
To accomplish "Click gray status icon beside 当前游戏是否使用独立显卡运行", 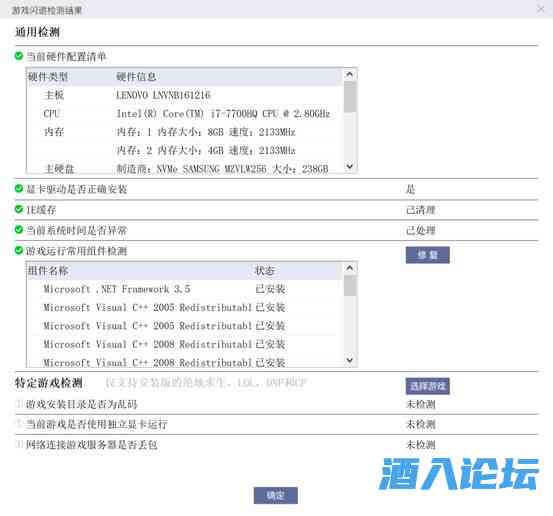I will coord(19,424).
